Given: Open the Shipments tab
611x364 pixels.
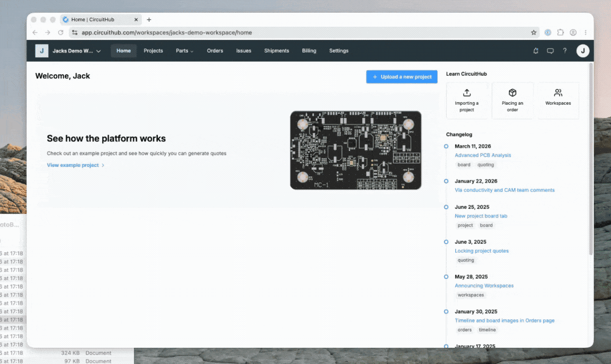Looking at the screenshot, I should (277, 51).
